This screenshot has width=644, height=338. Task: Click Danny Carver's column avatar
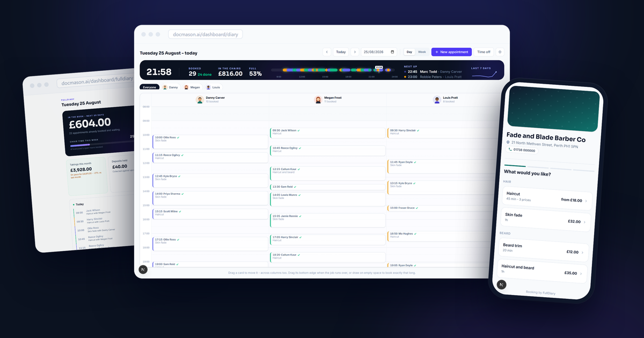(200, 100)
